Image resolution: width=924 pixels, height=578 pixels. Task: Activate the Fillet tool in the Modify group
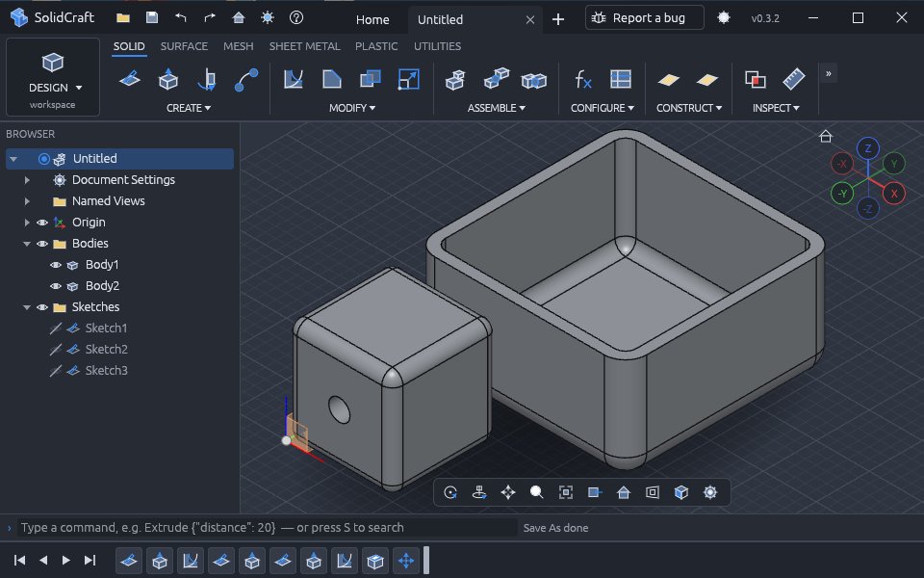tap(293, 79)
